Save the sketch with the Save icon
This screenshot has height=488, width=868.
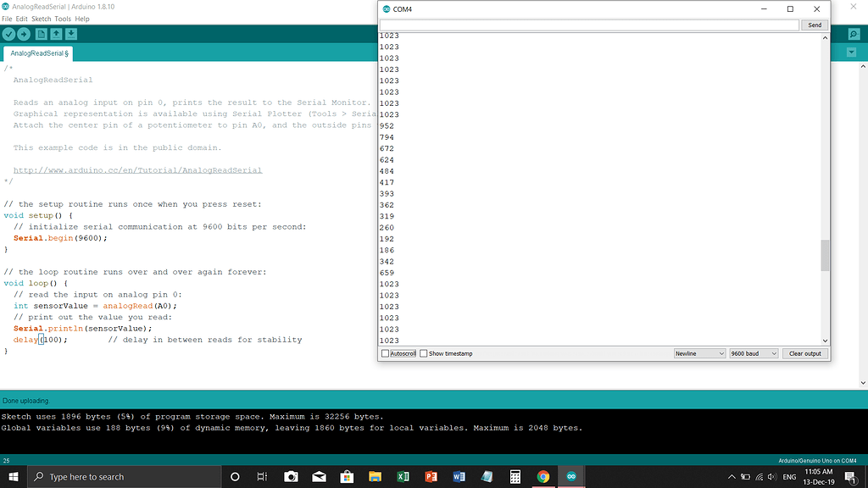71,34
